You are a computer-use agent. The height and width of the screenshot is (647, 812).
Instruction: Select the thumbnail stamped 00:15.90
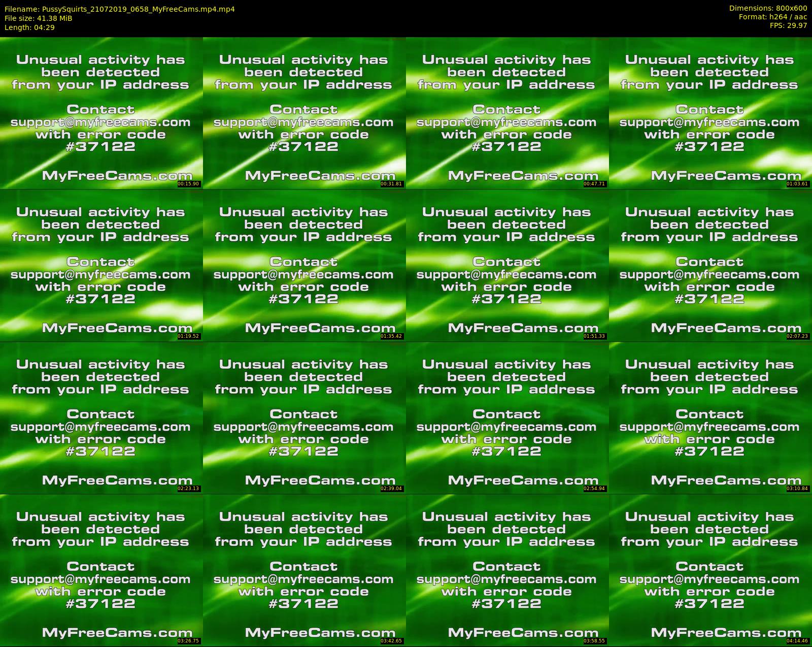[x=101, y=113]
